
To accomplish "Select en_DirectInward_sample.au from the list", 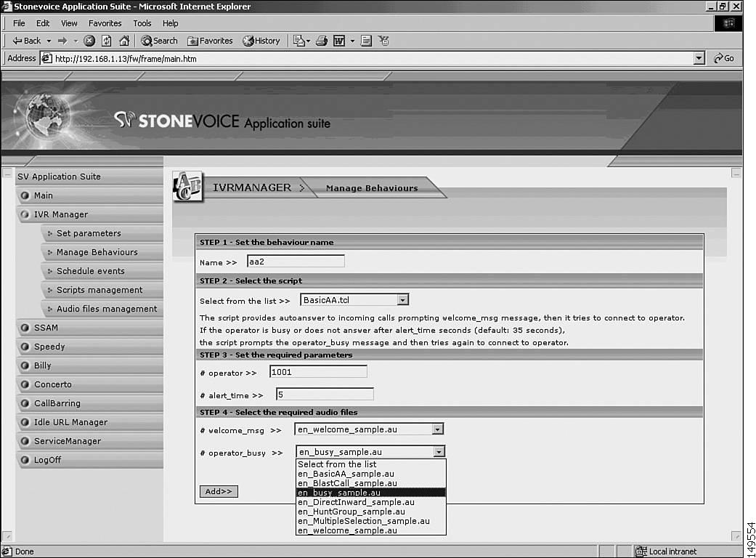I will (x=371, y=502).
